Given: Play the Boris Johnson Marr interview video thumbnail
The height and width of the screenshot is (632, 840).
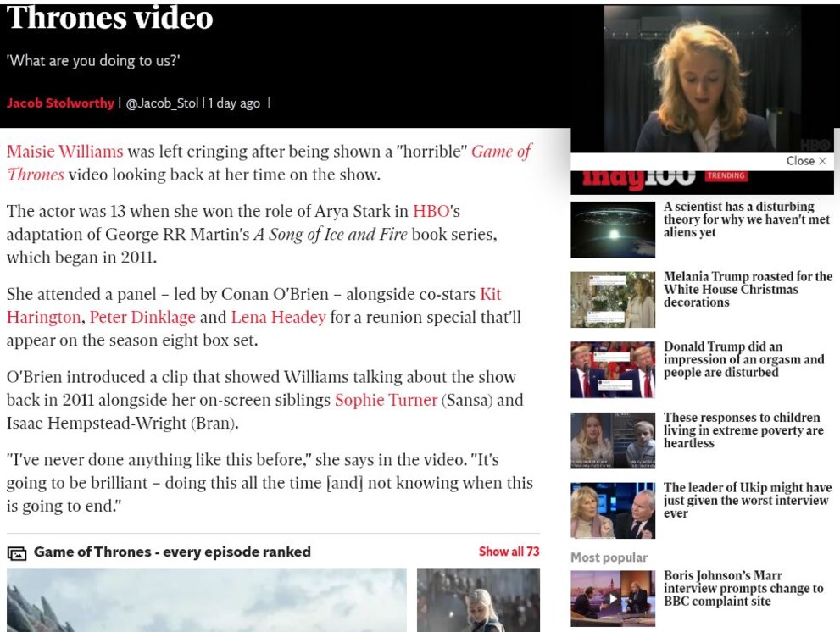Looking at the screenshot, I should [x=613, y=598].
